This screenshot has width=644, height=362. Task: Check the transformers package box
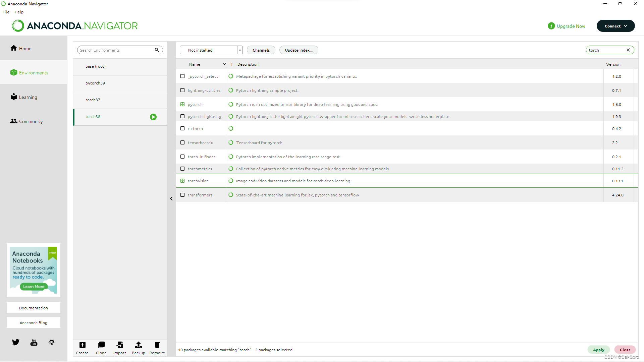[x=182, y=195]
